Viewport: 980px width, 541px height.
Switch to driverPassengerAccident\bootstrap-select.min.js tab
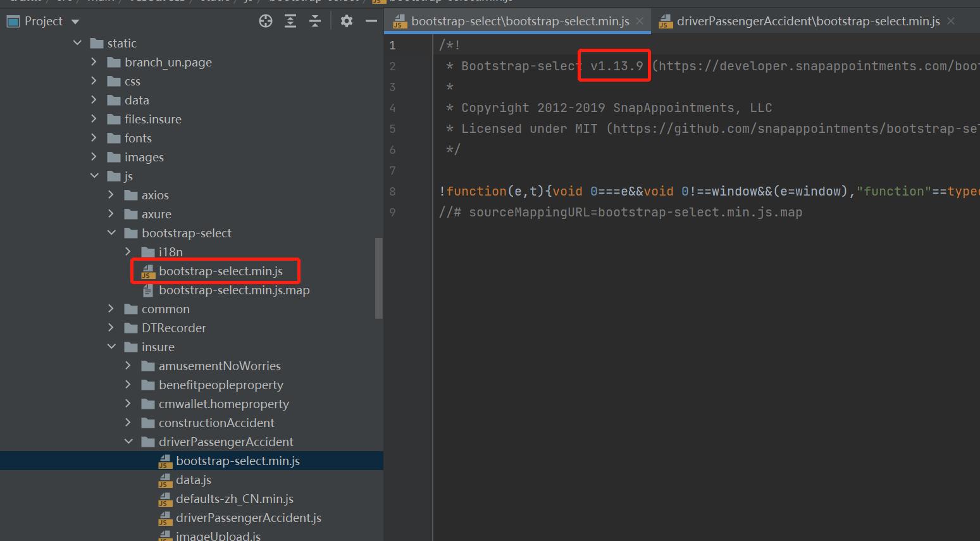[809, 21]
